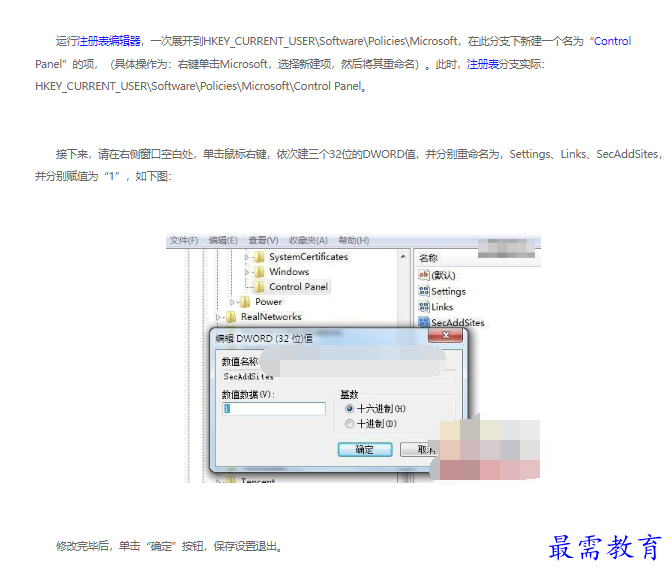Open the 收藏夹(A) menu
Viewport: 670px width, 579px height.
tap(308, 240)
